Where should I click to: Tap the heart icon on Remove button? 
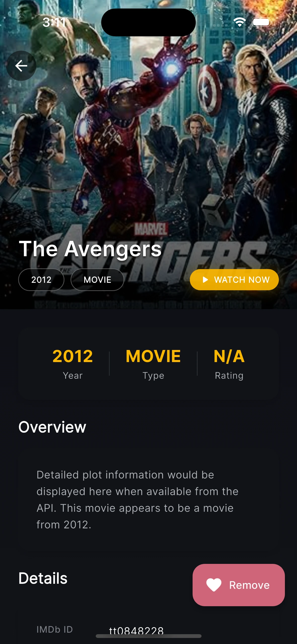click(214, 585)
